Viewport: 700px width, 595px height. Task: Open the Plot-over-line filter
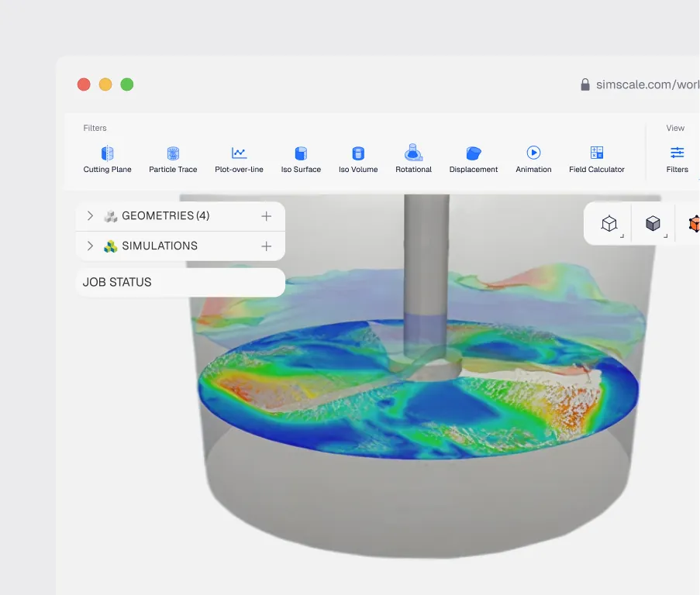pos(239,160)
